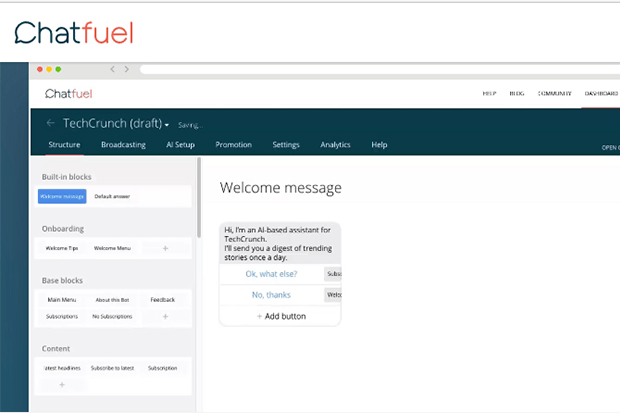Viewport: 620px width, 413px height.
Task: Open the Feedback block
Action: [163, 300]
